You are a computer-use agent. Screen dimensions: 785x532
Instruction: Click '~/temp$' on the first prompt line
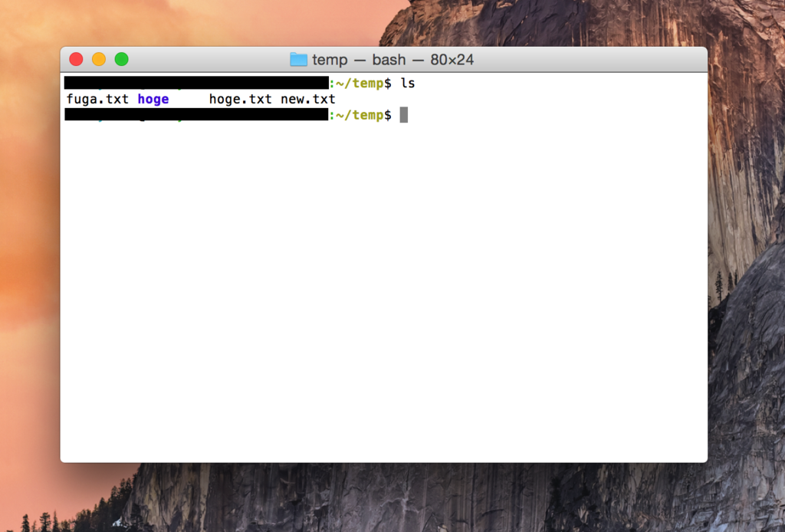363,83
